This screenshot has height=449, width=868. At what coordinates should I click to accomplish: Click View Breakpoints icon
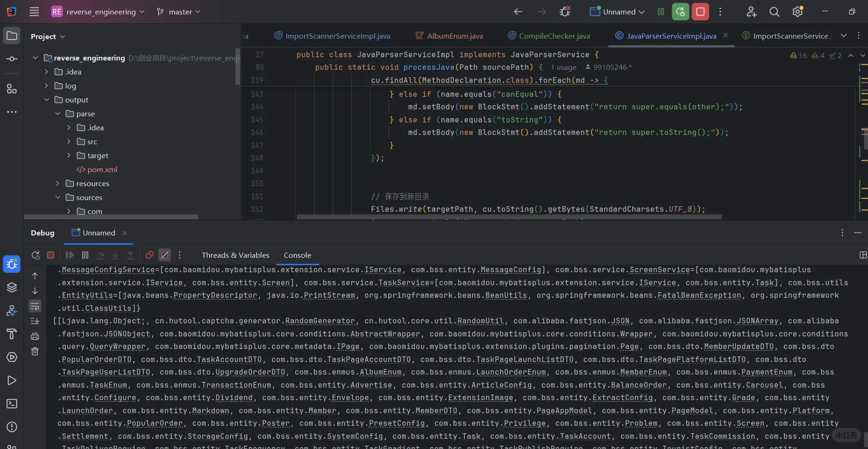coord(149,255)
